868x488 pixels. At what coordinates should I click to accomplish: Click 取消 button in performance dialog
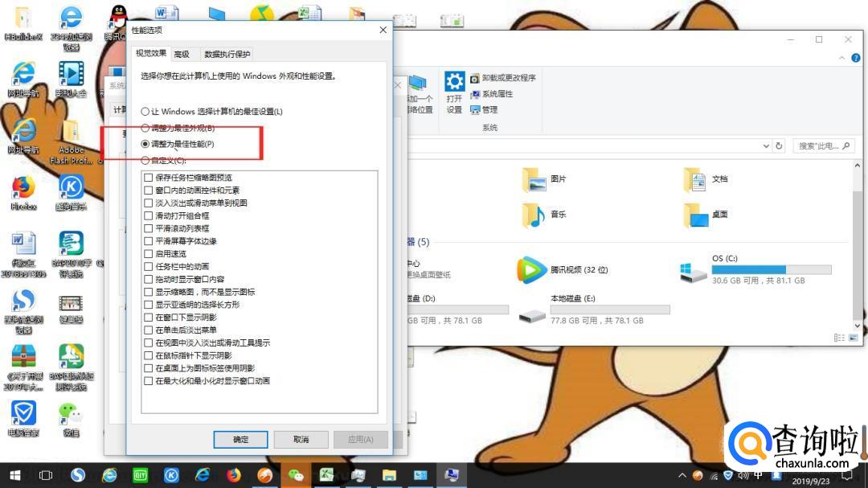tap(301, 440)
